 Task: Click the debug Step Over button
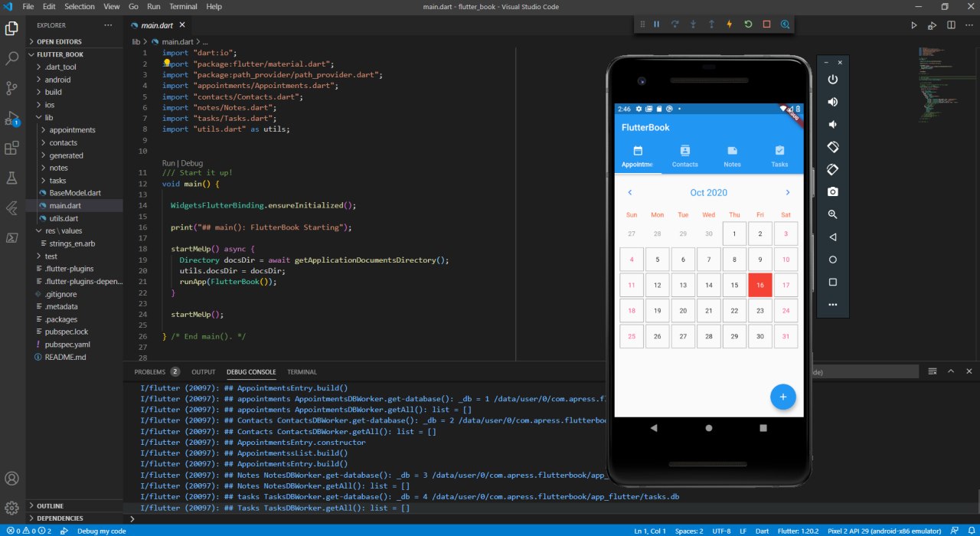point(675,25)
